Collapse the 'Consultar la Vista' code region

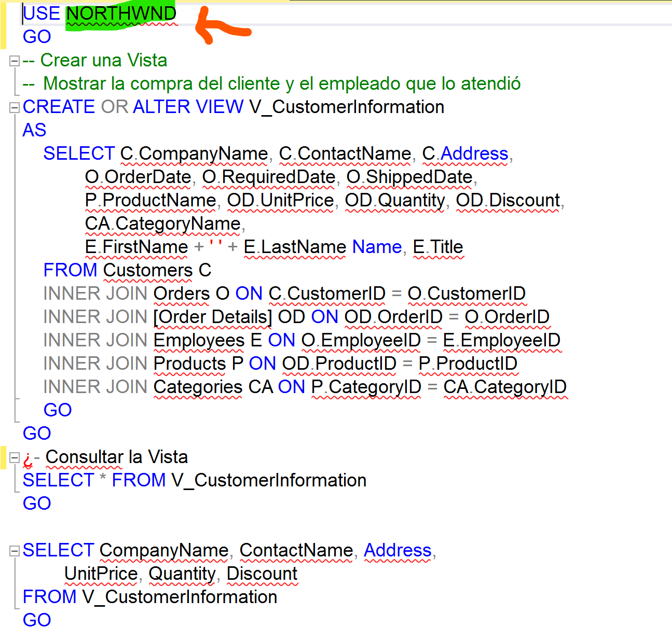pos(15,458)
